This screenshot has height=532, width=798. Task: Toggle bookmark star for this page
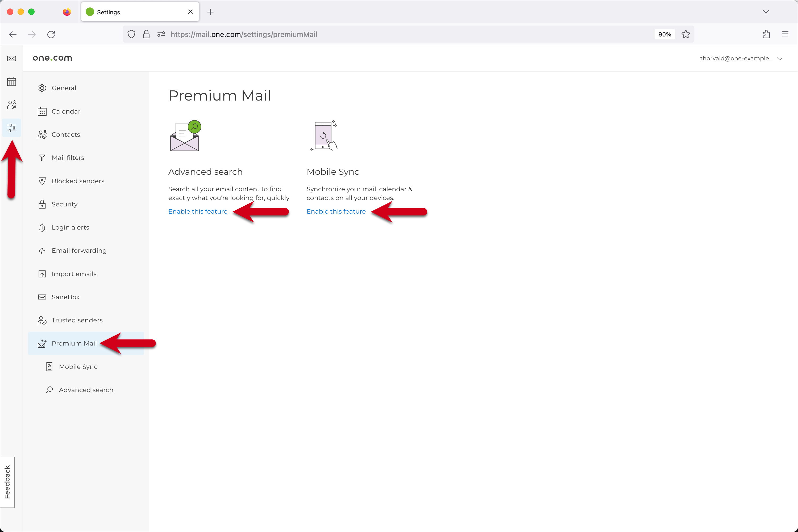686,34
